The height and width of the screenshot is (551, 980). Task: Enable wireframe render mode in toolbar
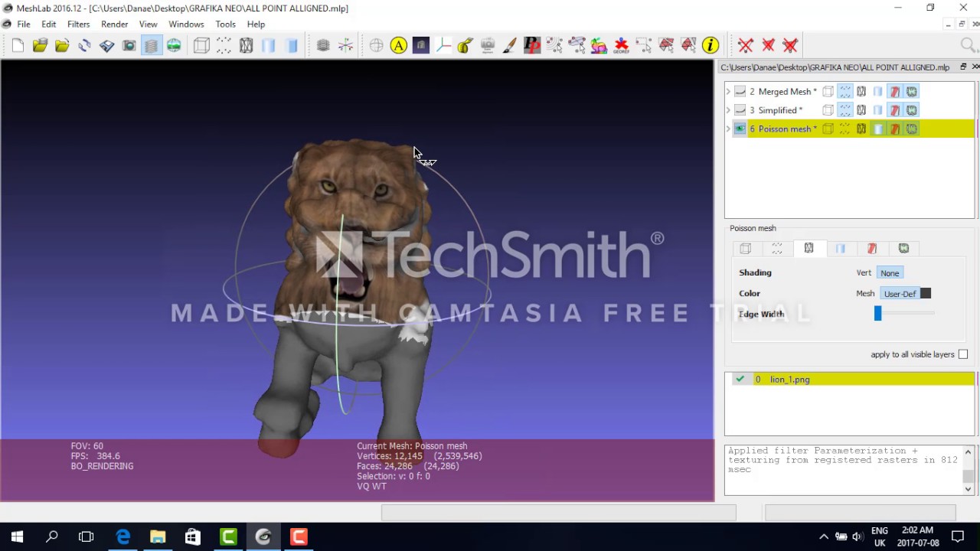(x=246, y=46)
